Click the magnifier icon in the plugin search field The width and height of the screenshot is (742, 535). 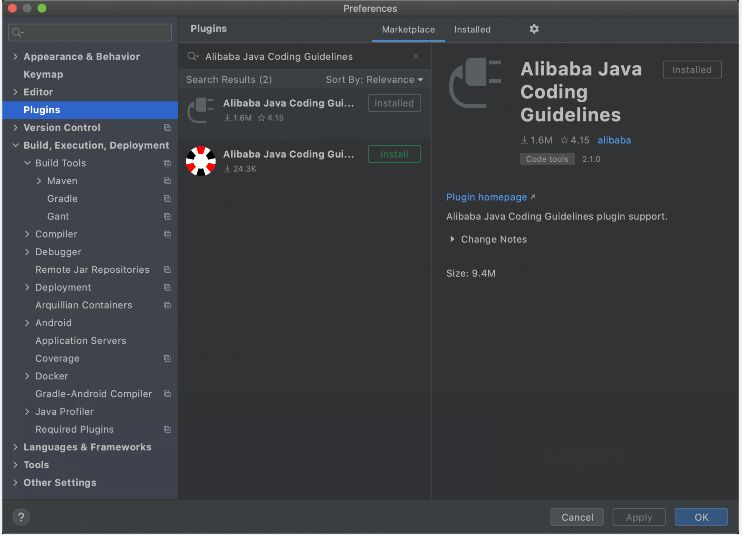(x=193, y=57)
